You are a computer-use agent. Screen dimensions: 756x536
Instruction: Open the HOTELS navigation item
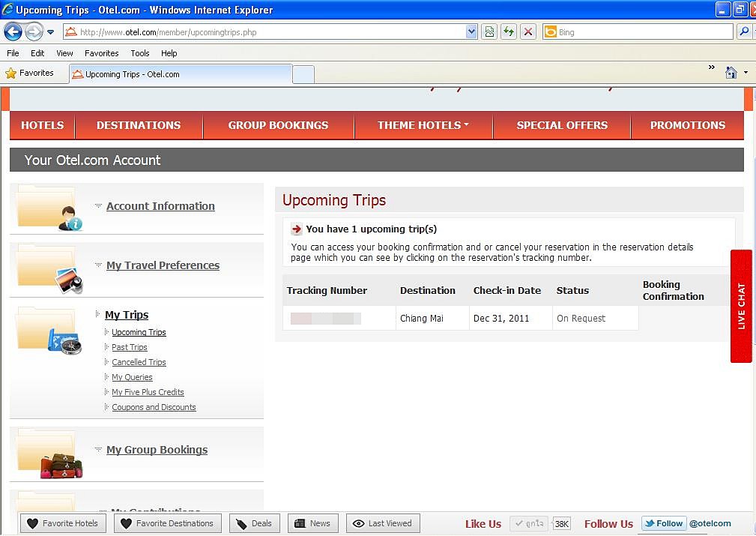tap(43, 125)
